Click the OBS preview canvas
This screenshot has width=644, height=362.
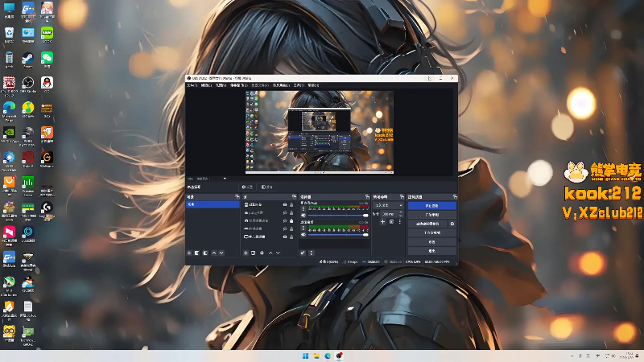click(x=320, y=132)
